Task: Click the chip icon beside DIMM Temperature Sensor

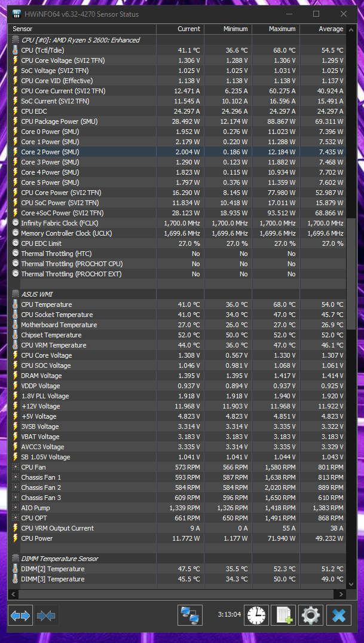Action: [x=15, y=559]
